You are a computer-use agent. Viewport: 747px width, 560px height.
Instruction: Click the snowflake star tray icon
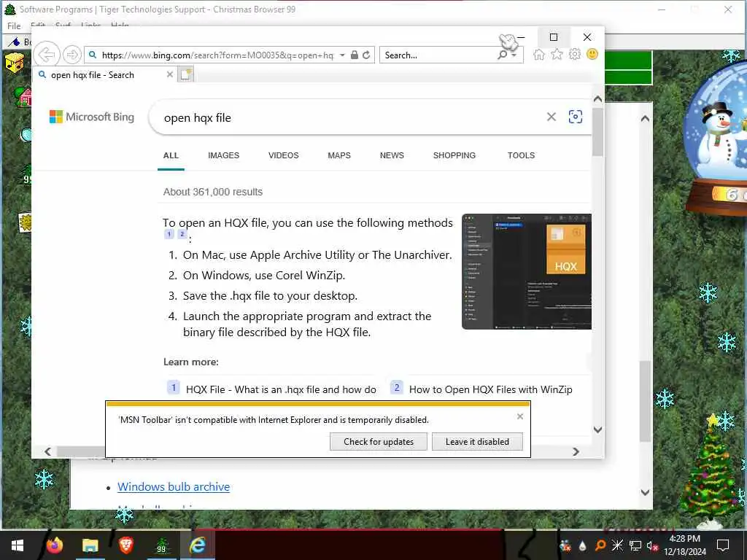(617, 545)
